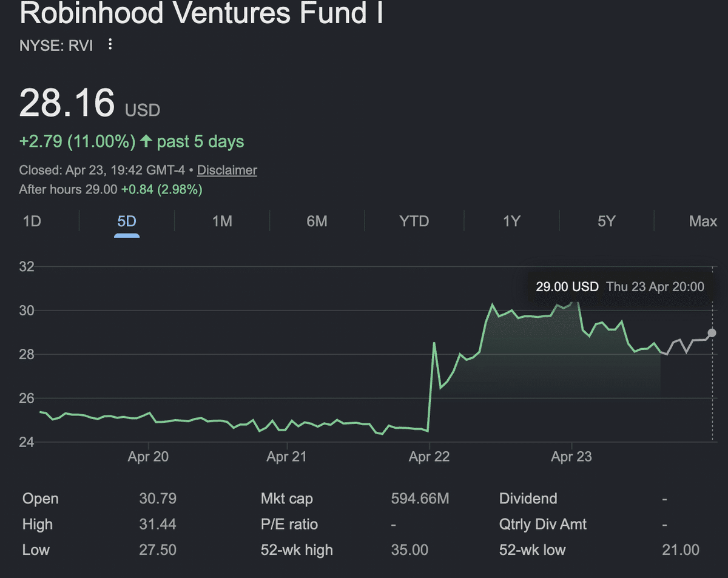Click the 52-wk high label

(297, 550)
